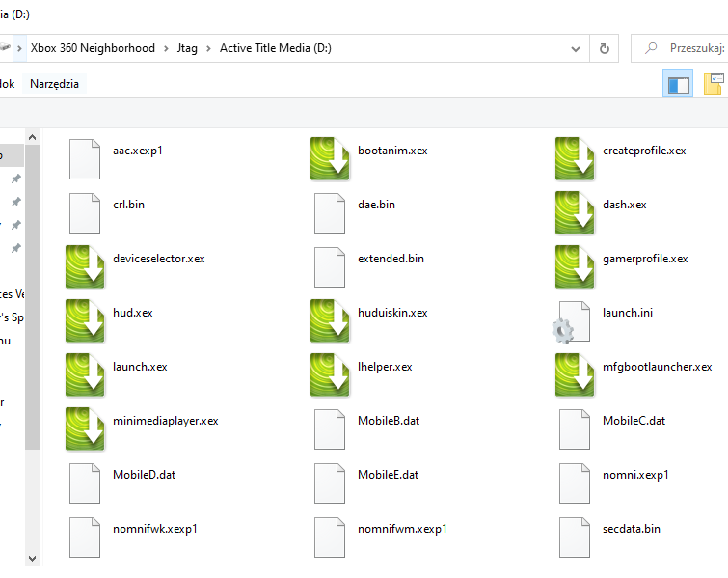
Task: Select the MobileE.dat file icon
Action: click(x=330, y=483)
